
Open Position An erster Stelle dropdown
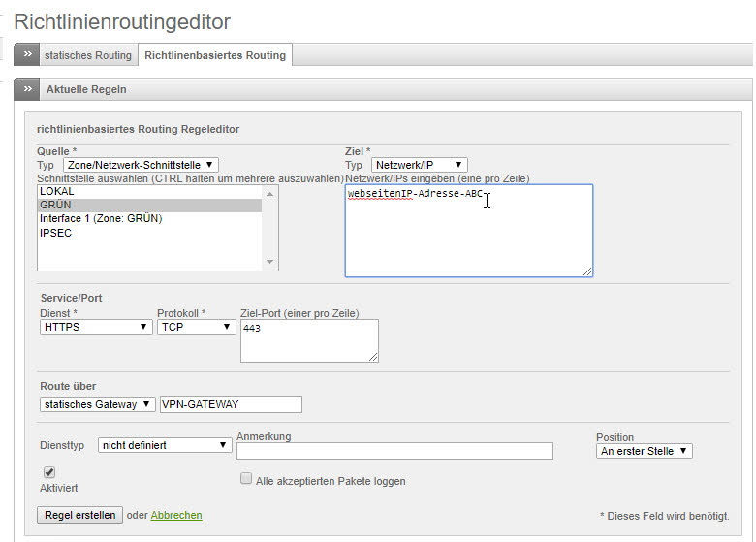pos(645,451)
